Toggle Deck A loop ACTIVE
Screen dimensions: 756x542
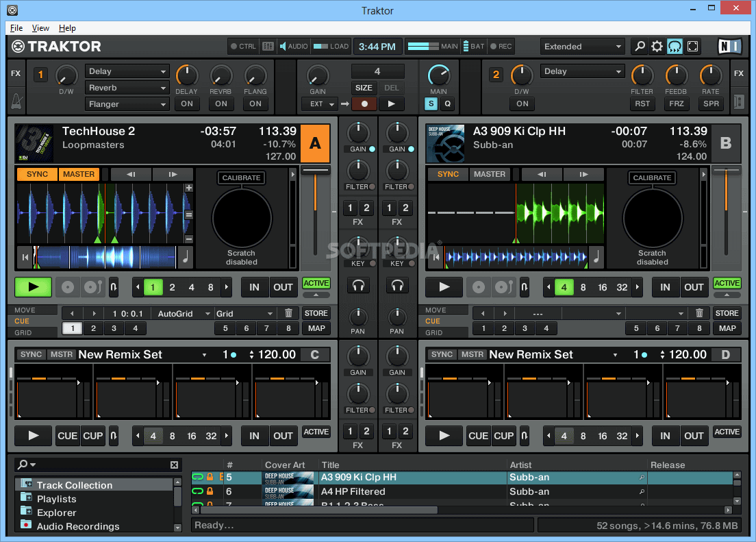pos(316,283)
